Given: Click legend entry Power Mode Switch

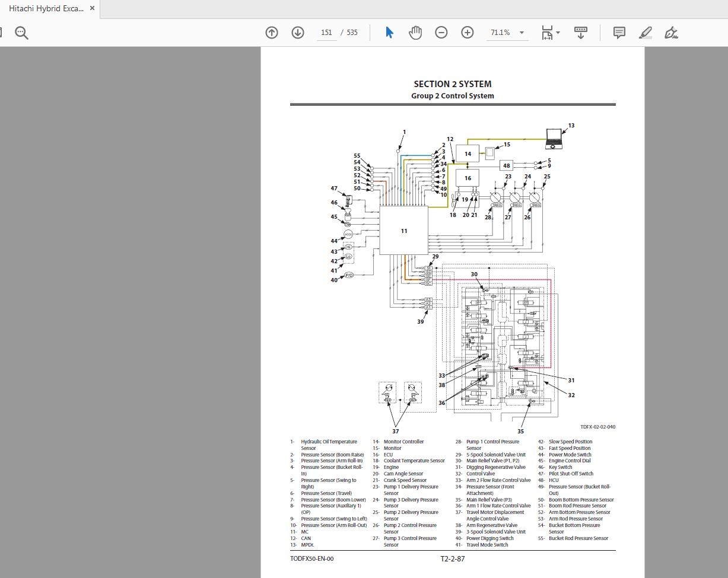Looking at the screenshot, I should coord(570,455).
